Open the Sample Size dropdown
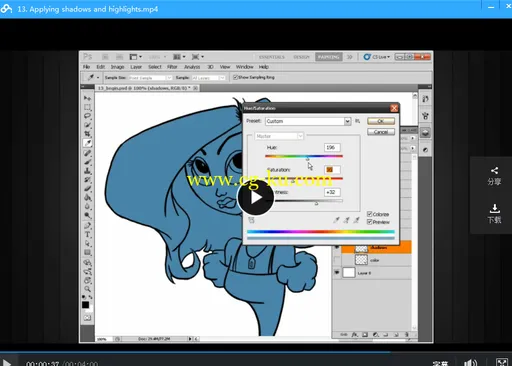Image resolution: width=512 pixels, height=366 pixels. click(x=150, y=78)
